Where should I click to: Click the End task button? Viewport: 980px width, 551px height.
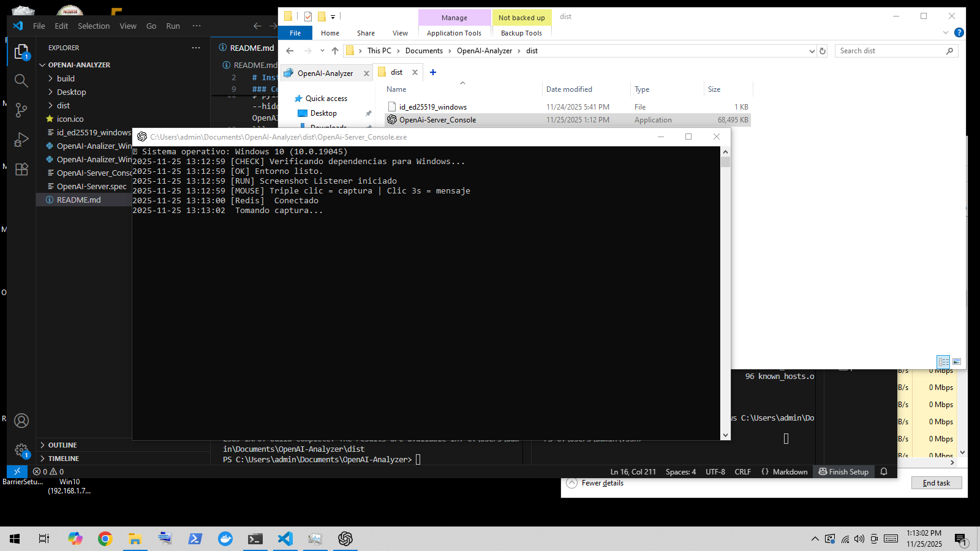[x=936, y=483]
